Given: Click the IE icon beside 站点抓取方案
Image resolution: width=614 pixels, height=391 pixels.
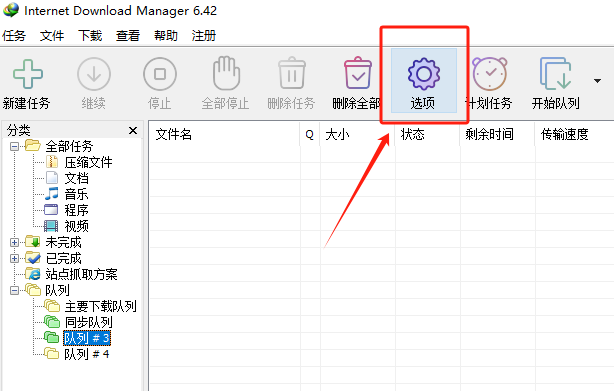Looking at the screenshot, I should point(33,274).
